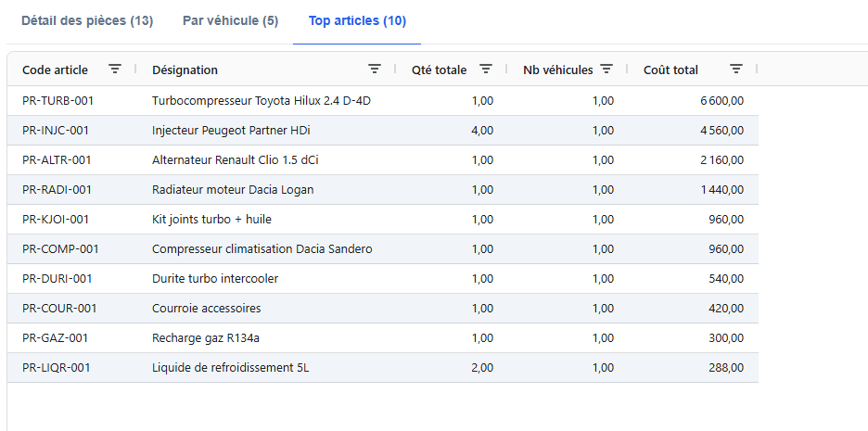
Task: Click the PR-ALTR-001 code cell
Action: 57,160
